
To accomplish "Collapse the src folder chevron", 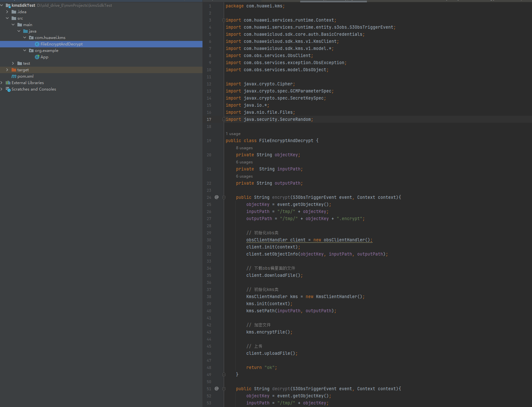I will (x=7, y=18).
